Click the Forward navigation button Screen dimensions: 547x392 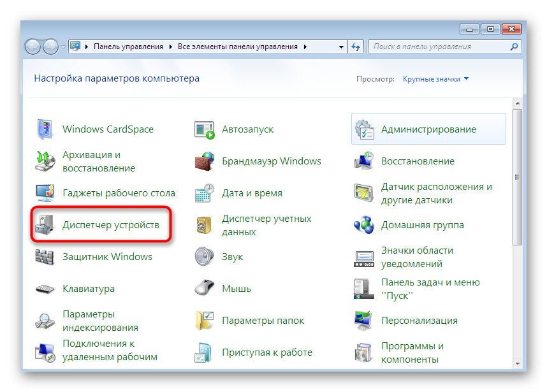50,47
